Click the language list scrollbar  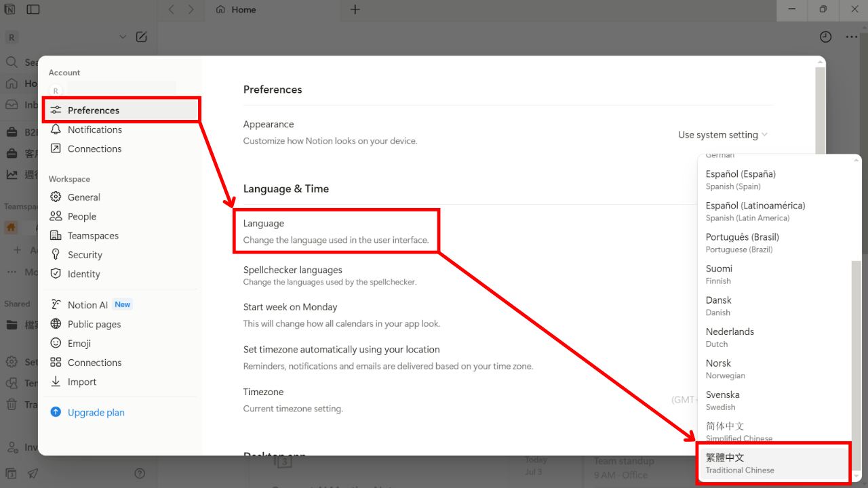(x=856, y=366)
